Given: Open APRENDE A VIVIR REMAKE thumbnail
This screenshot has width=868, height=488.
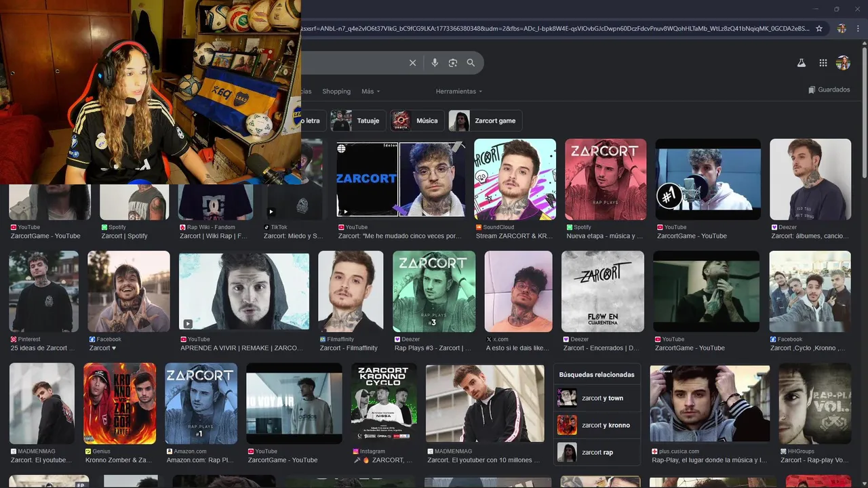Looking at the screenshot, I should coord(244,291).
